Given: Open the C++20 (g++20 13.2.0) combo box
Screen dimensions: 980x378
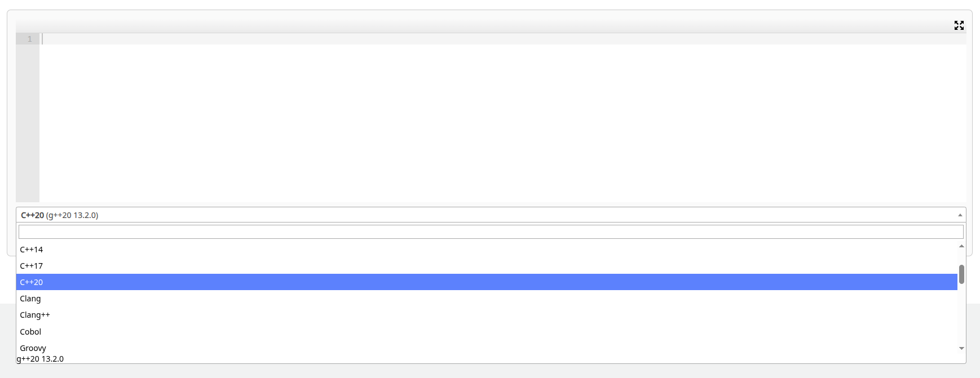Looking at the screenshot, I should click(x=491, y=215).
